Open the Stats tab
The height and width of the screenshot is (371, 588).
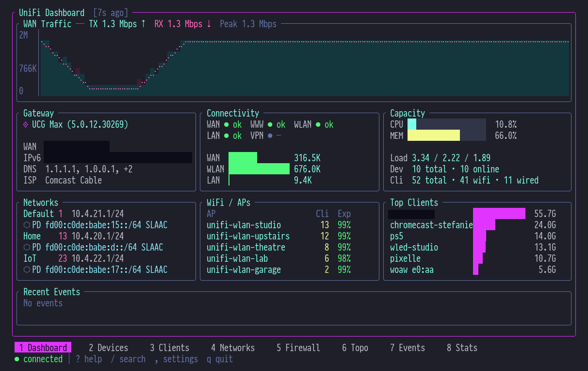point(462,348)
